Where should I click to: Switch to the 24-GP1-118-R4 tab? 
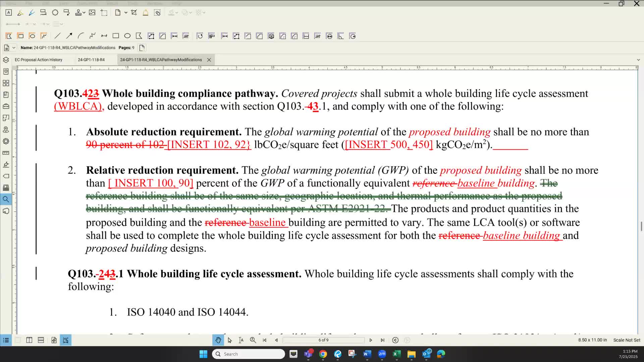(x=91, y=60)
